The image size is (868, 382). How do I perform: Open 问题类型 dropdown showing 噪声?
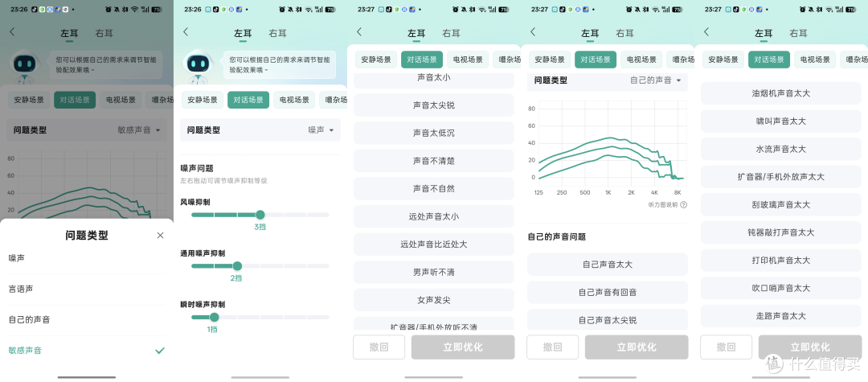click(x=260, y=130)
